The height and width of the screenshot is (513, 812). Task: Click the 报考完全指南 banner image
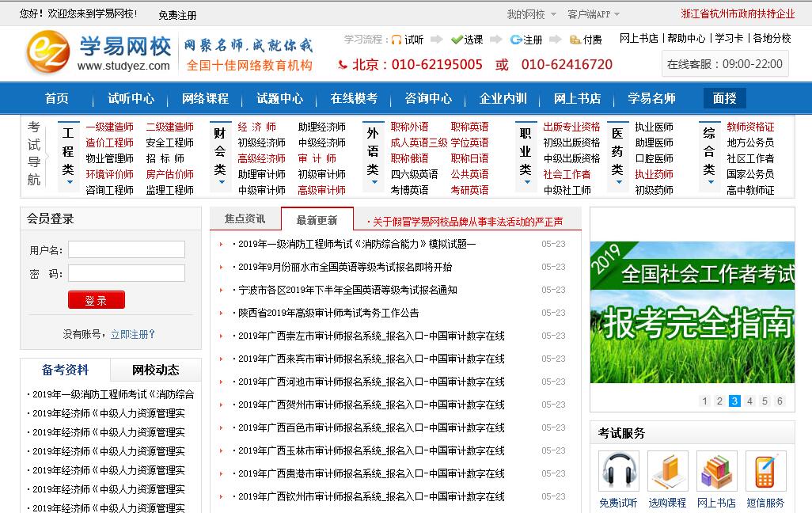692,313
